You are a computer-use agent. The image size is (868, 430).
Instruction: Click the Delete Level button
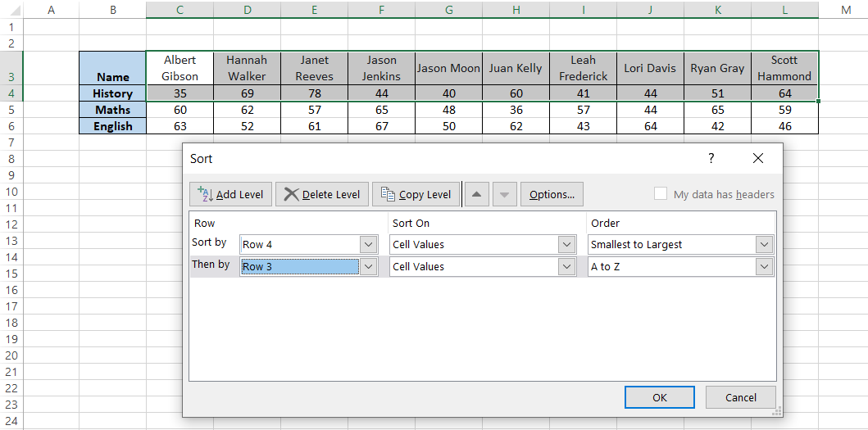tap(322, 194)
